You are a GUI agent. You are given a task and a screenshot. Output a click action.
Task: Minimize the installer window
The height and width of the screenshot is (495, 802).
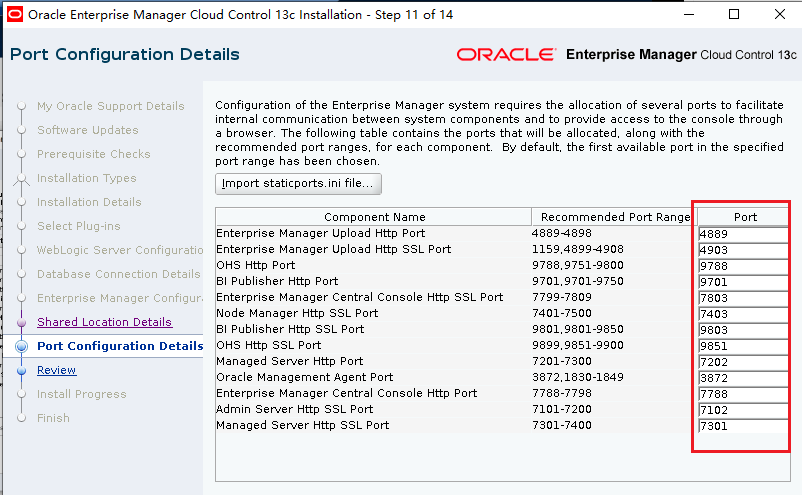(689, 14)
